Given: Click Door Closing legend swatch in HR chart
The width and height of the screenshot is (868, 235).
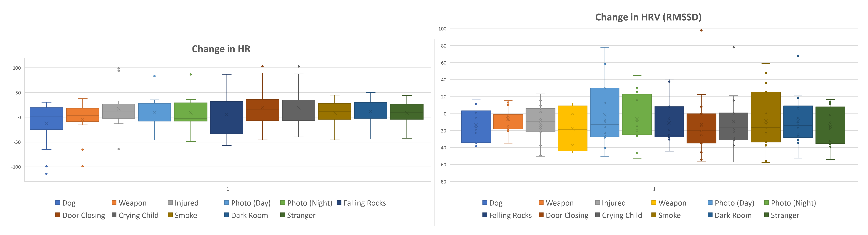Looking at the screenshot, I should coord(58,215).
